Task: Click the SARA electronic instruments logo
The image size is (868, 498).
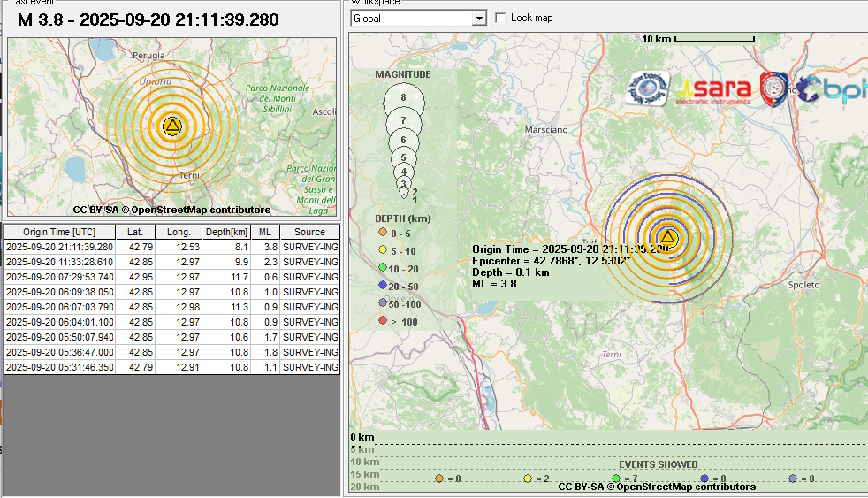Action: tap(715, 89)
